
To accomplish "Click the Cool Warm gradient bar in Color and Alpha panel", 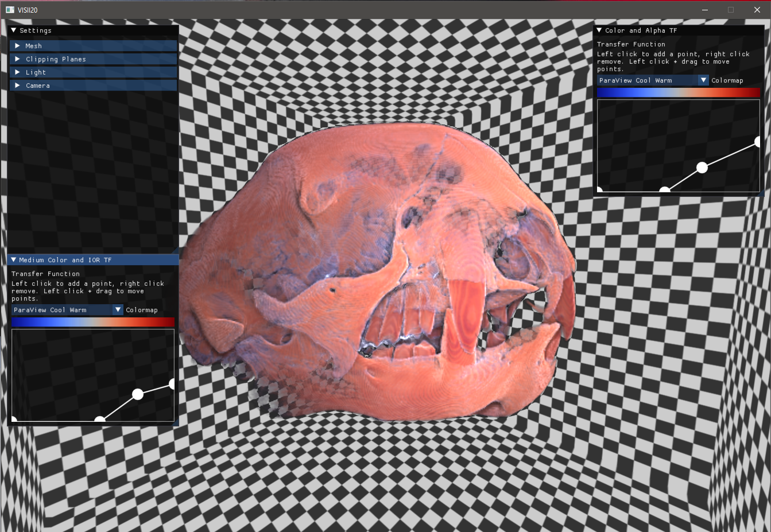I will pos(678,93).
